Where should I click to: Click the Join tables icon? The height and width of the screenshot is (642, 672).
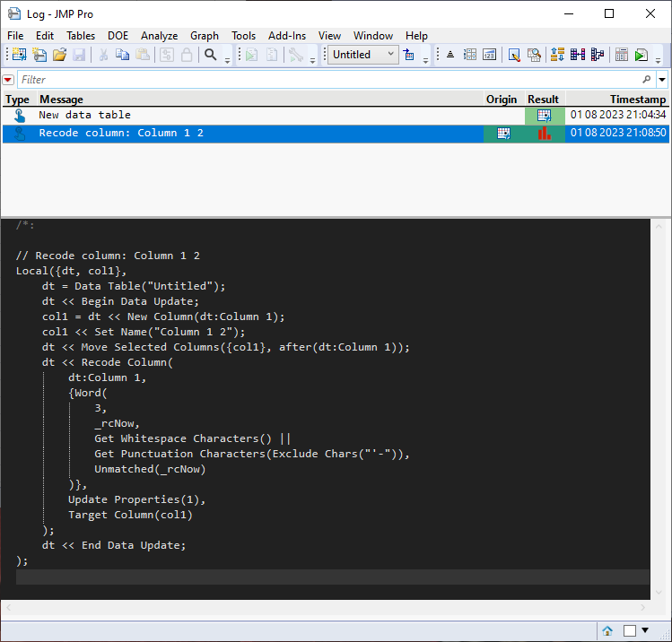point(578,55)
